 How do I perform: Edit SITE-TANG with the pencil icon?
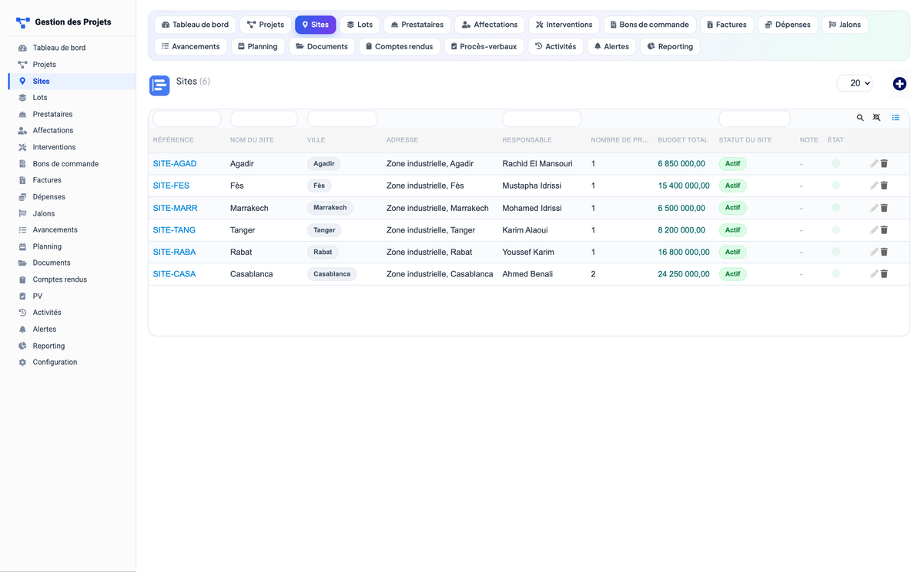tap(874, 230)
